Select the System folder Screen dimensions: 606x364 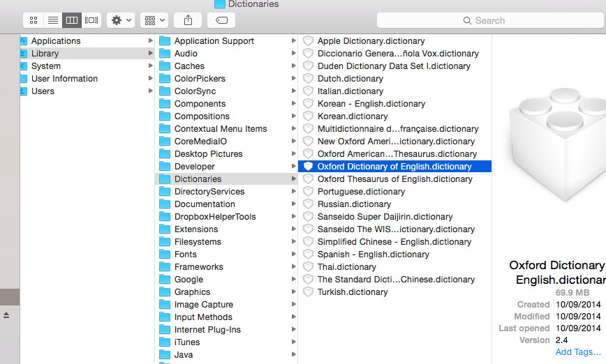(87, 66)
